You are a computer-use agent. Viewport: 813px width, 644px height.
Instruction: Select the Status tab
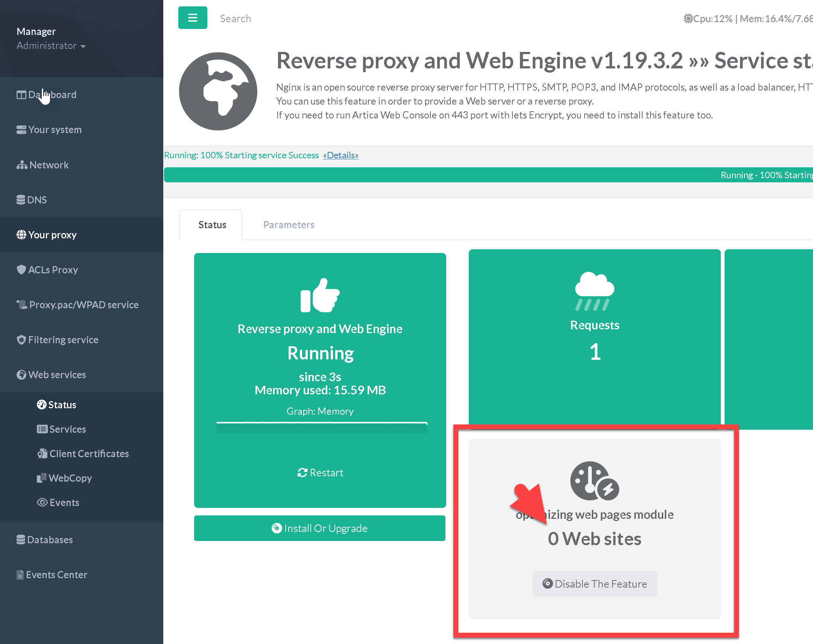coord(212,224)
